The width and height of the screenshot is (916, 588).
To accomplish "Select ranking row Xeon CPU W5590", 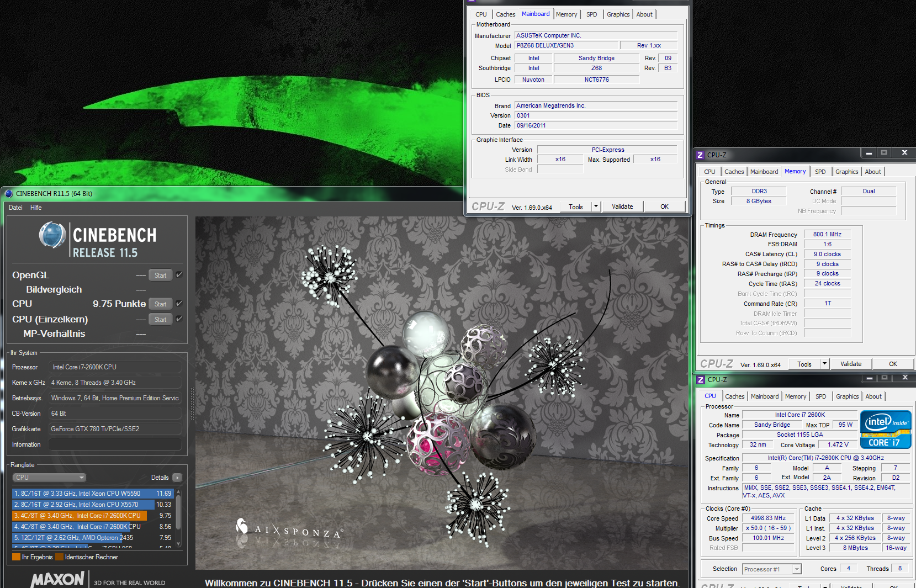I will click(x=93, y=494).
